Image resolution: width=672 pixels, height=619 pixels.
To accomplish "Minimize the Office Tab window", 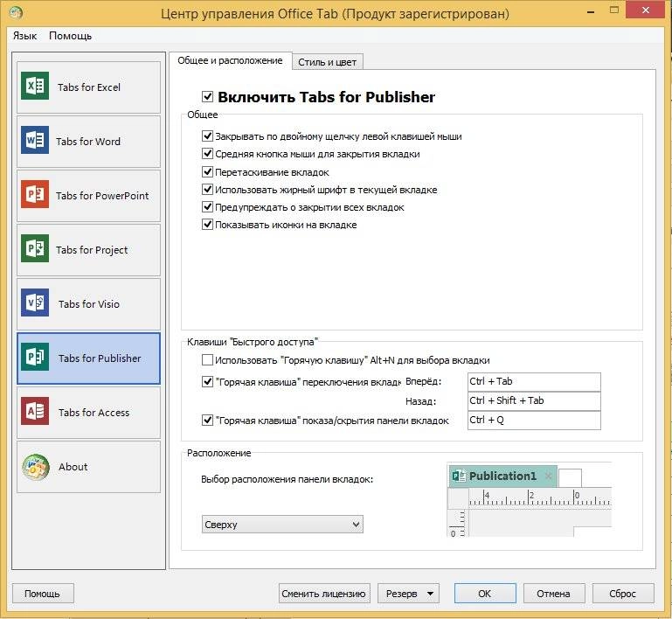I will 591,11.
